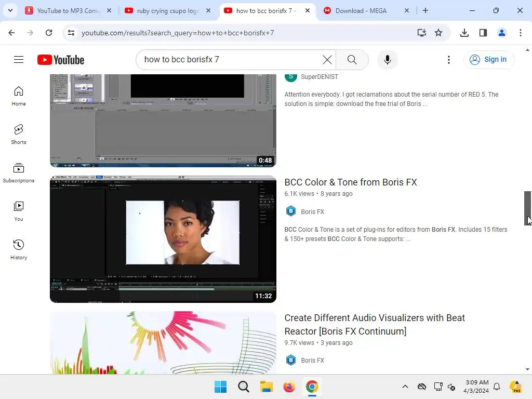This screenshot has height=399, width=532.
Task: Bookmark this page with star
Action: point(438,33)
